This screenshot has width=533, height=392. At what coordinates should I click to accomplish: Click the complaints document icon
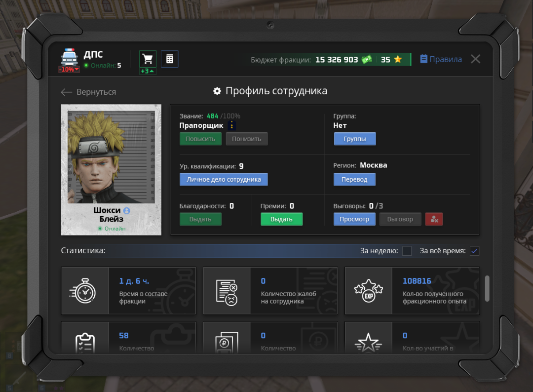[x=227, y=292]
